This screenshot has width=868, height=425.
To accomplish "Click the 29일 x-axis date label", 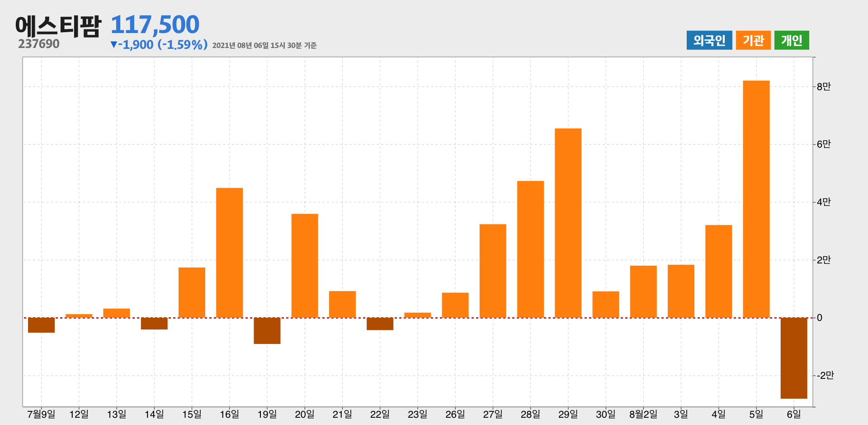I will tap(568, 414).
